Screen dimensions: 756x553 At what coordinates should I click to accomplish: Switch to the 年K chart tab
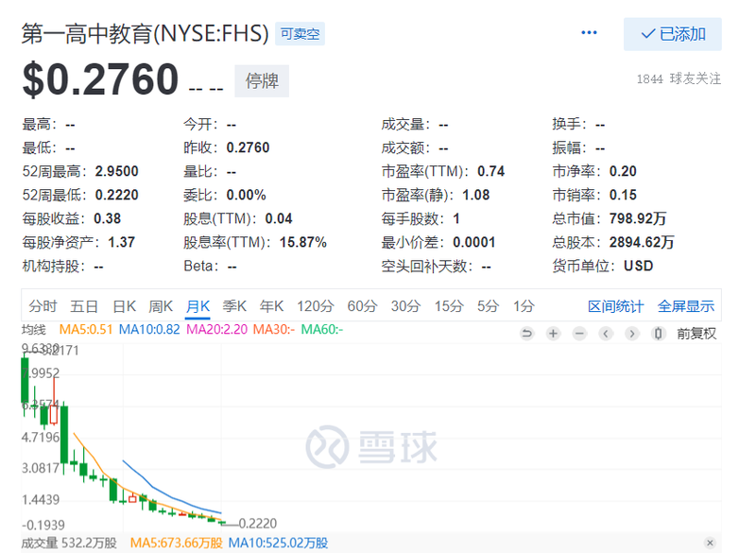click(271, 306)
